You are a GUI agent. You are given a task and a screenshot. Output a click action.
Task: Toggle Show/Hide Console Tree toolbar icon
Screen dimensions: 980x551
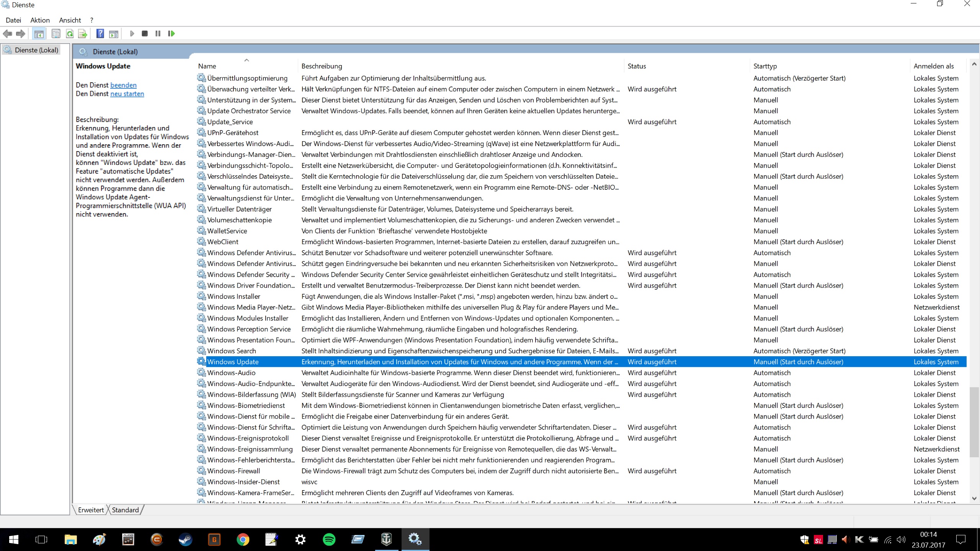(39, 34)
